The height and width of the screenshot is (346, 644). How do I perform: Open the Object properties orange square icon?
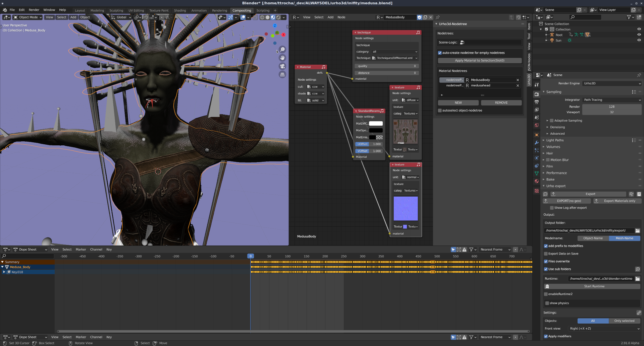click(537, 135)
